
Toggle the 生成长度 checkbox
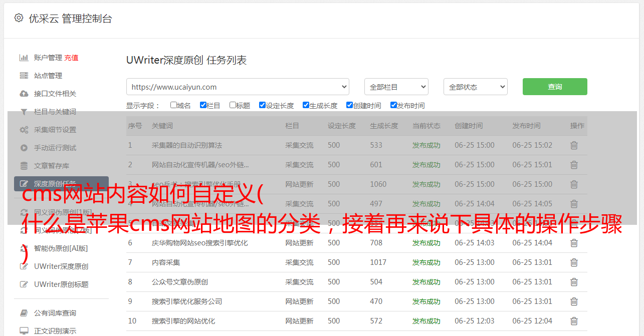(306, 105)
